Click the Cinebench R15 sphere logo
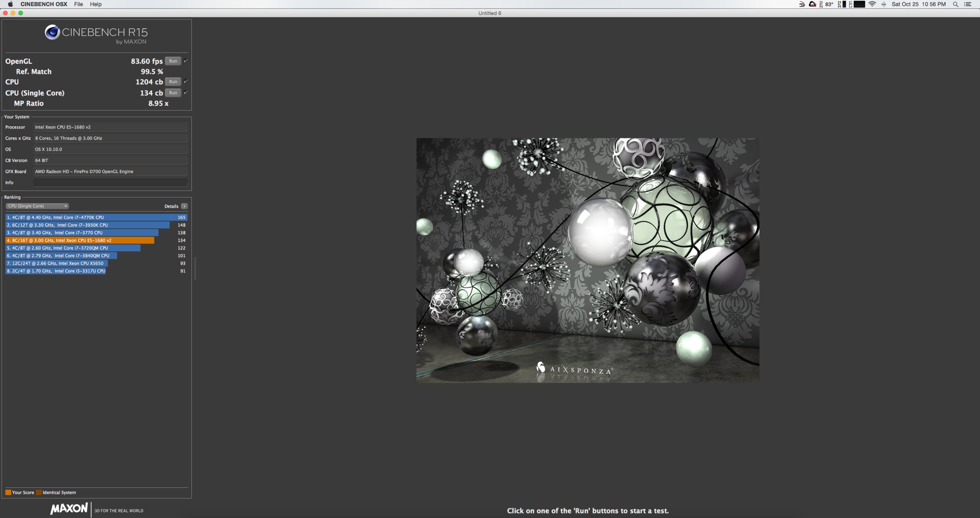This screenshot has width=980, height=518. tap(52, 32)
